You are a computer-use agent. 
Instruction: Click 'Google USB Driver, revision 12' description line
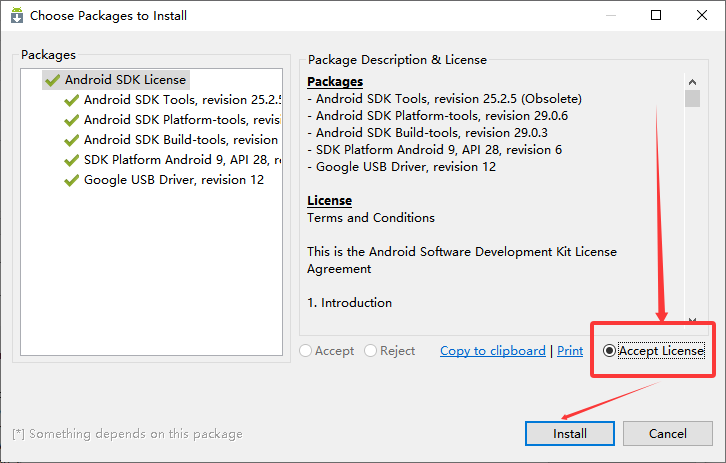pos(401,167)
